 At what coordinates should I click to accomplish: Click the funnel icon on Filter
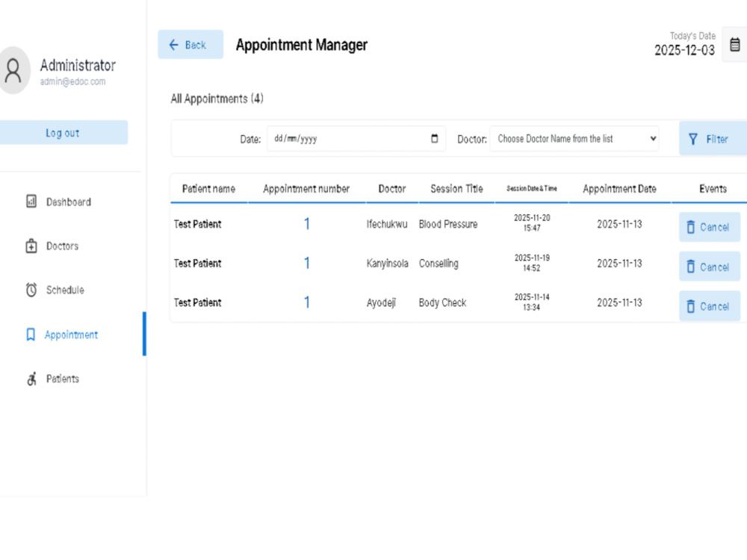coord(692,139)
